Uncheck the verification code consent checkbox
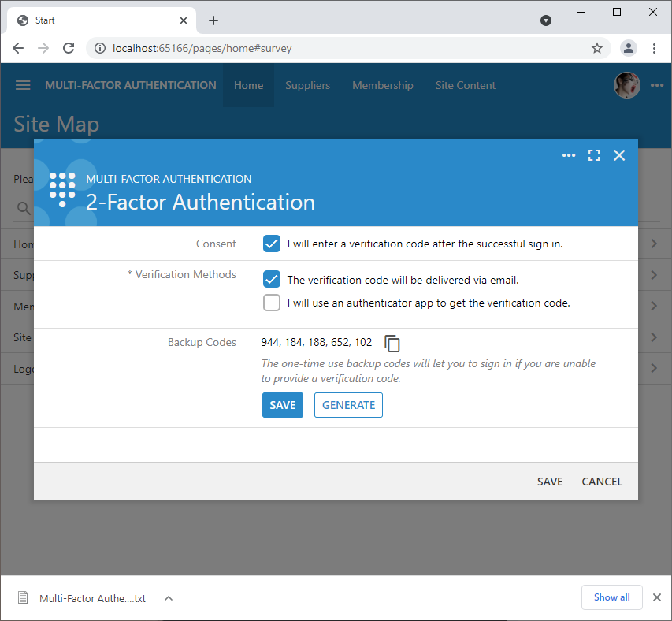 click(271, 244)
